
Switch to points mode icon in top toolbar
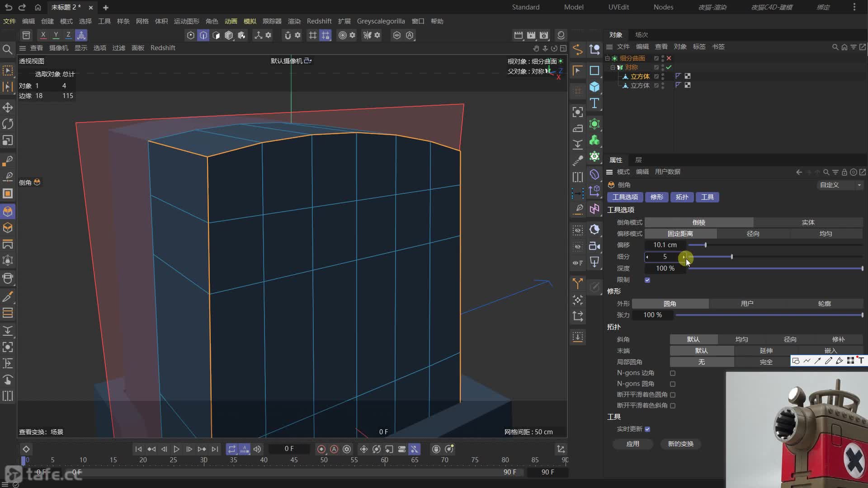coord(191,35)
